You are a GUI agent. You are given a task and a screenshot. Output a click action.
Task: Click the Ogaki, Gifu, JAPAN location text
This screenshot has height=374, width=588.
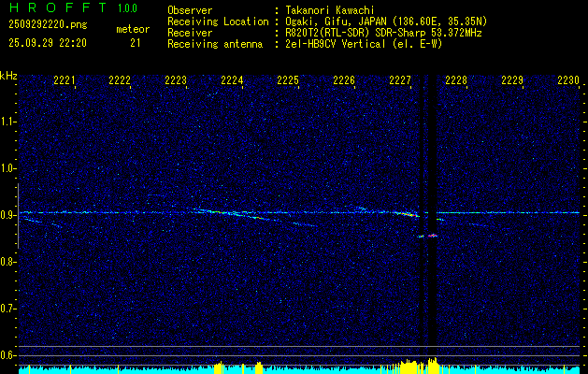[386, 22]
